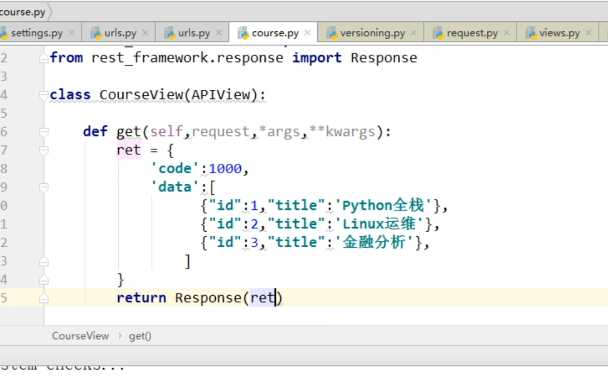Open the views.py tab
The height and width of the screenshot is (382, 608).
(x=559, y=33)
